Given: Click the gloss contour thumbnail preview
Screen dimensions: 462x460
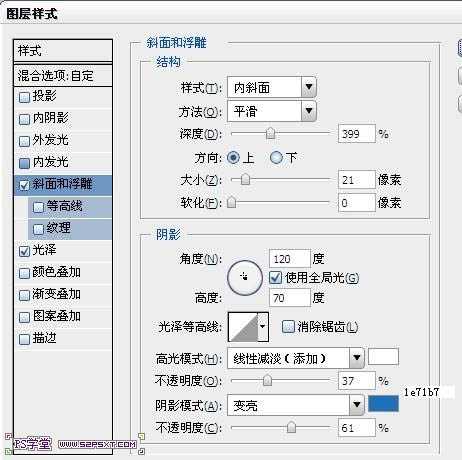Looking at the screenshot, I should tap(243, 327).
